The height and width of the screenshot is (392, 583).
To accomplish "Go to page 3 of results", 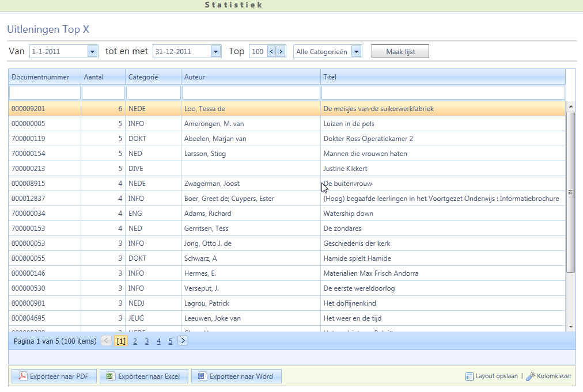I will 147,341.
